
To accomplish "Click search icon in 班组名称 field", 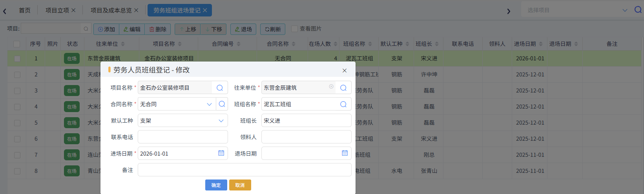I will (343, 104).
